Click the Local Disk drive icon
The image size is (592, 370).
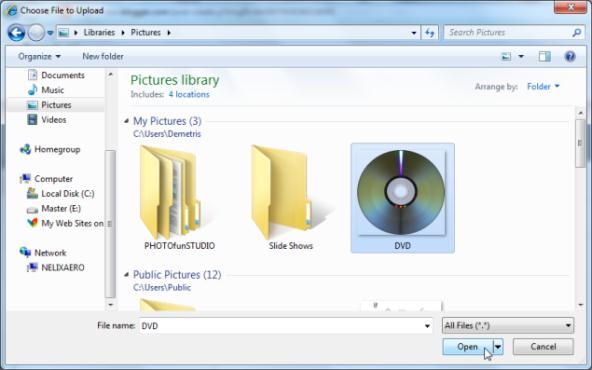tap(32, 194)
